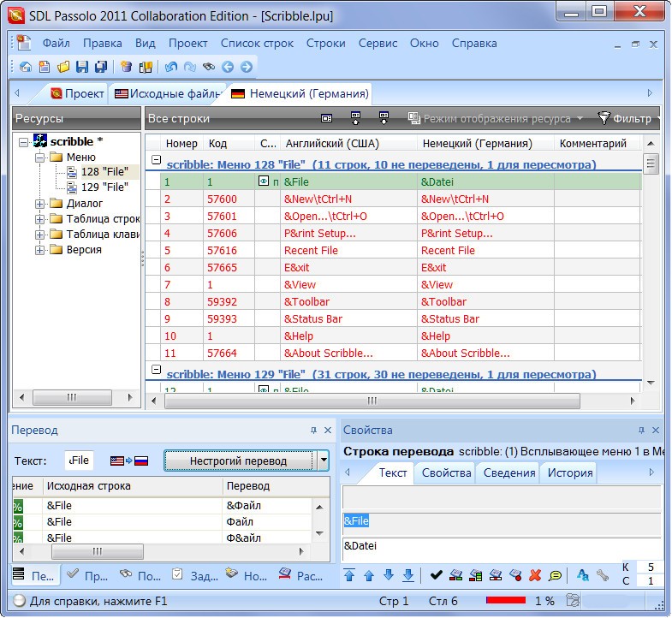Open the 'Рас...' bottom tab

click(x=300, y=575)
